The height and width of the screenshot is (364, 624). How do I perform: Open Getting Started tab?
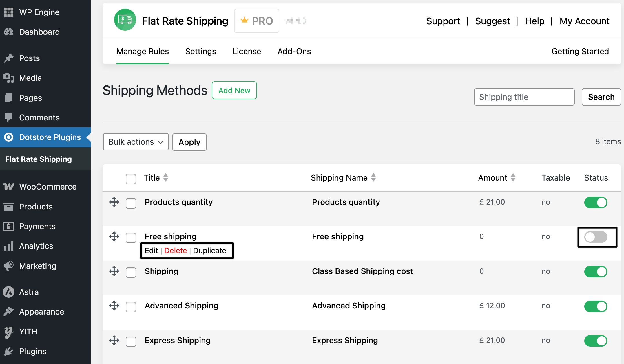pyautogui.click(x=580, y=52)
